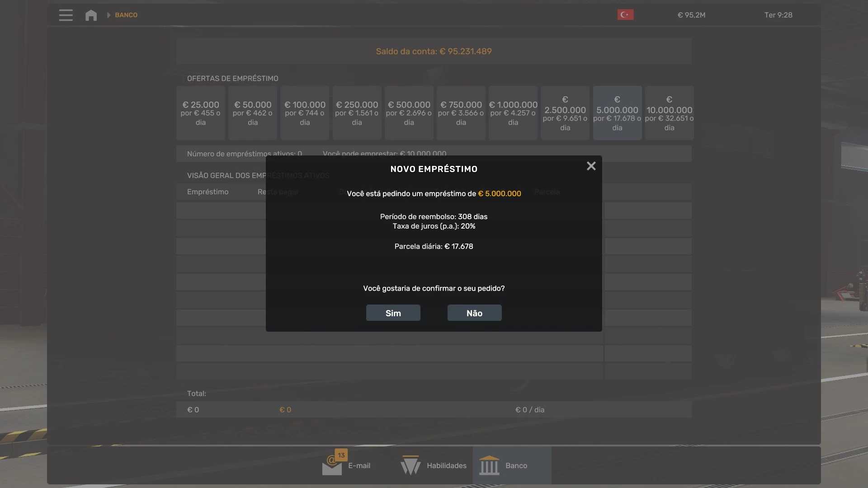Click the € 95,2M balance indicator
The image size is (868, 488).
(691, 15)
